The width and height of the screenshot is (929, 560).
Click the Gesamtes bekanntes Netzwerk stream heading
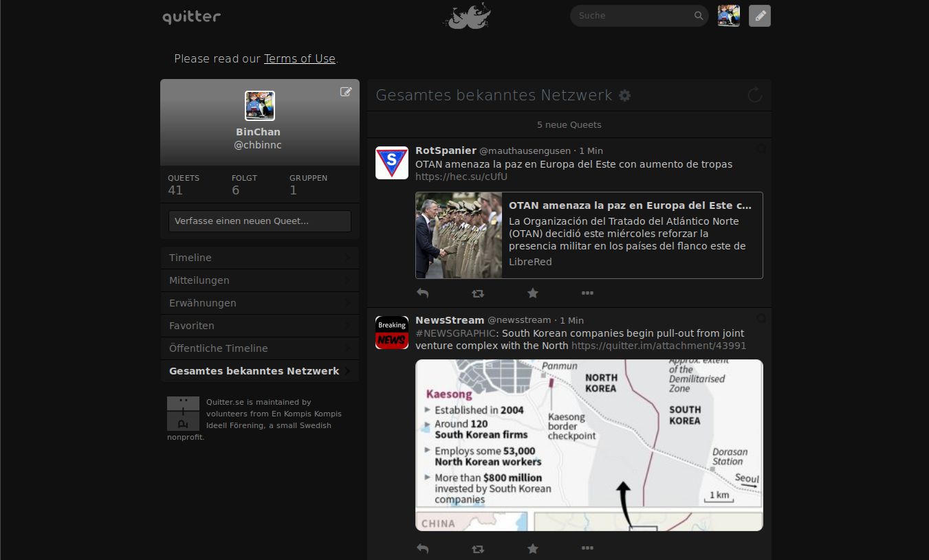point(494,96)
